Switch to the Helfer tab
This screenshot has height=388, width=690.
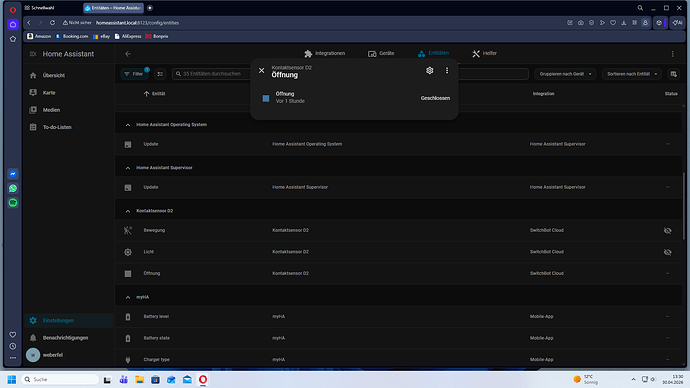484,53
